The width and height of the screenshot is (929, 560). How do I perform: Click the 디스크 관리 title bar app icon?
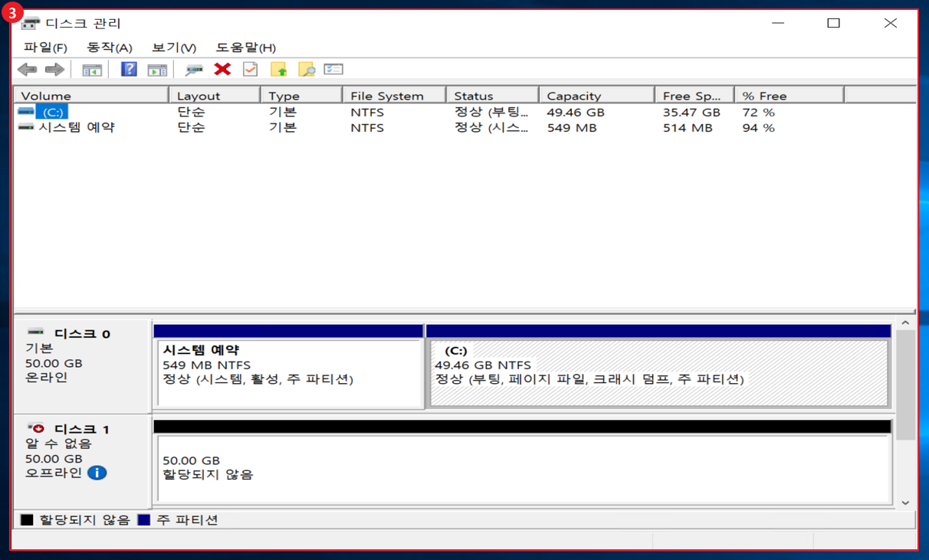point(30,23)
